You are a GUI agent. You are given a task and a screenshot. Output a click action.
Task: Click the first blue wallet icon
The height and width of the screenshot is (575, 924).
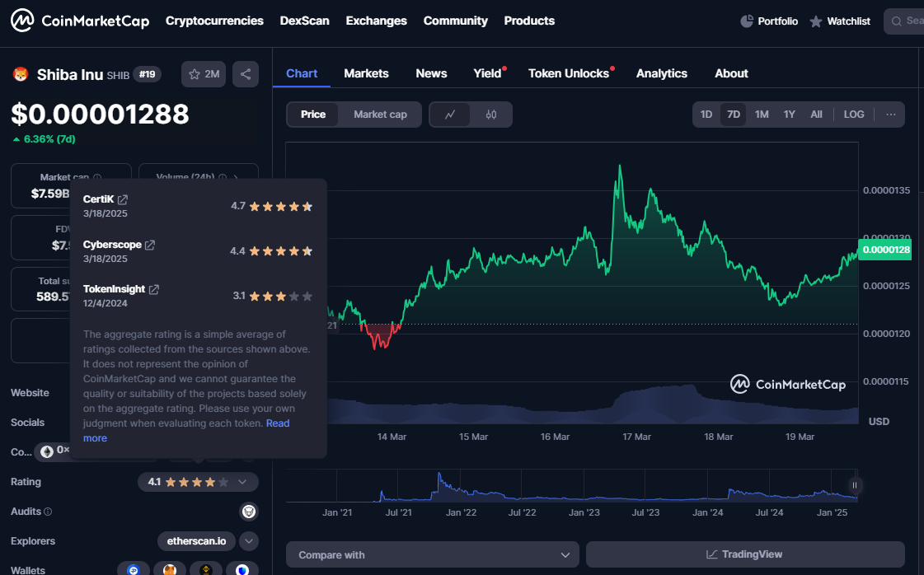tap(134, 569)
